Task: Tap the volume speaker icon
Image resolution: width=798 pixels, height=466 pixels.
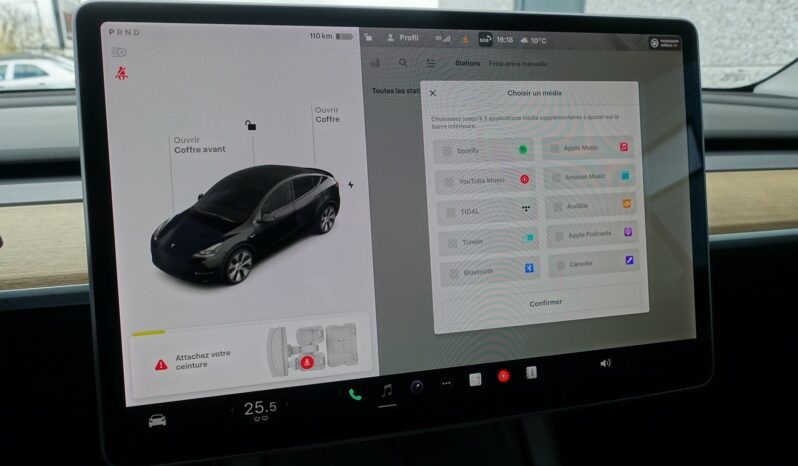Action: [605, 363]
